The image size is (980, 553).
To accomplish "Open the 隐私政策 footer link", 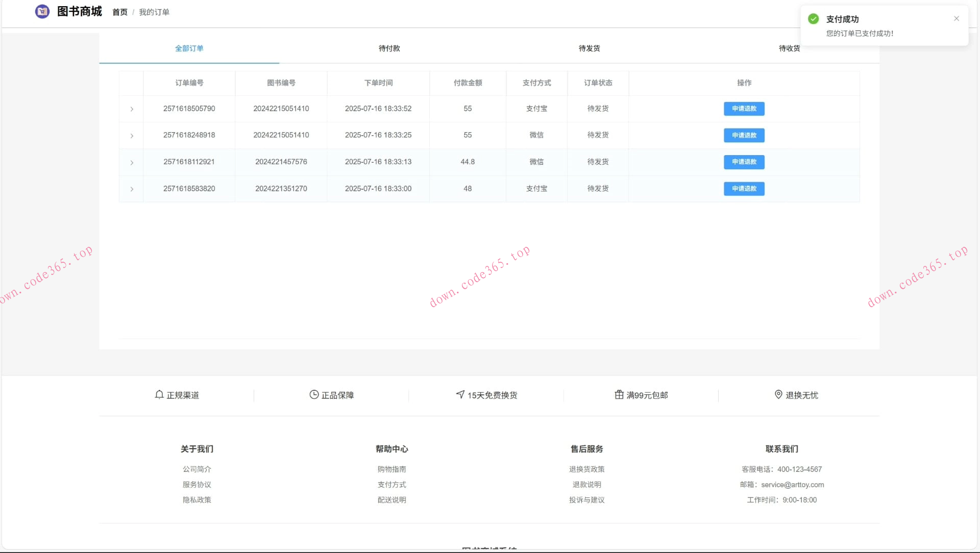I will [x=197, y=500].
